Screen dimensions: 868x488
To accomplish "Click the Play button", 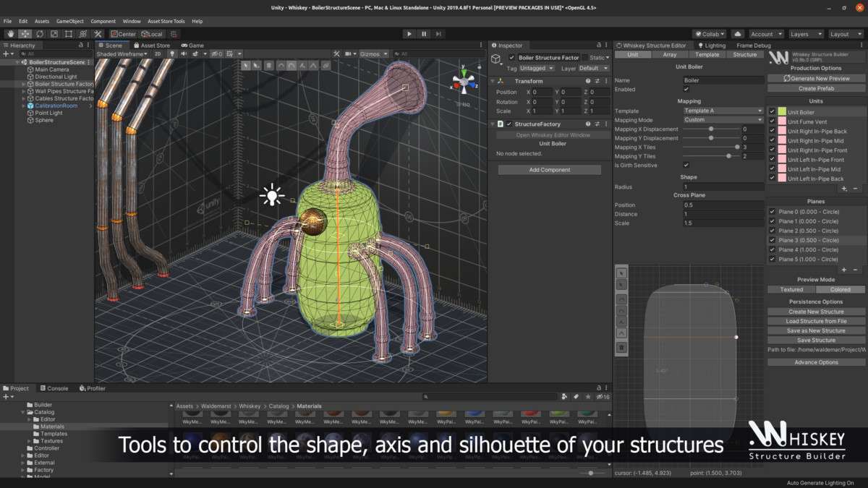I will [x=409, y=34].
